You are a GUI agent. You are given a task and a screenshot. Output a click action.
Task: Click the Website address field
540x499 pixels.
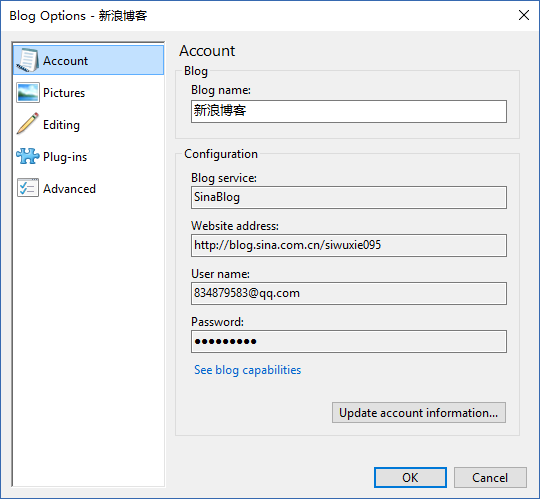click(349, 245)
